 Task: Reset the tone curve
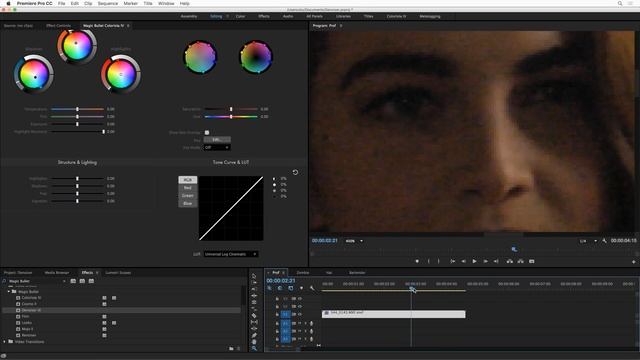(x=295, y=172)
